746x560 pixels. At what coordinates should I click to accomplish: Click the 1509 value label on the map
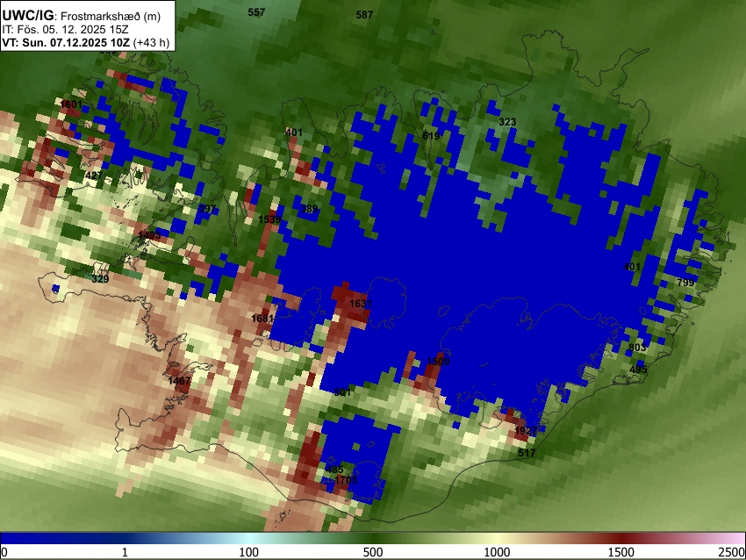click(438, 362)
